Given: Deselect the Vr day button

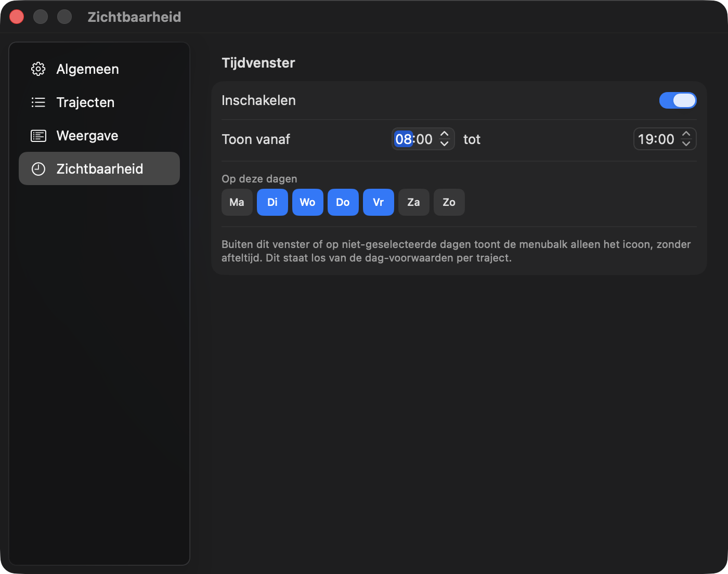Looking at the screenshot, I should tap(379, 202).
